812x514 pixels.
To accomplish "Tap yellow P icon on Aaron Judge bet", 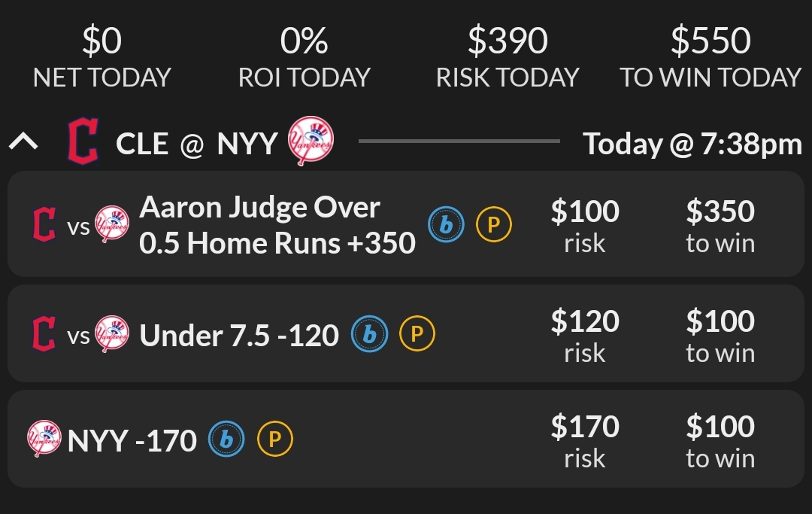I will point(494,224).
